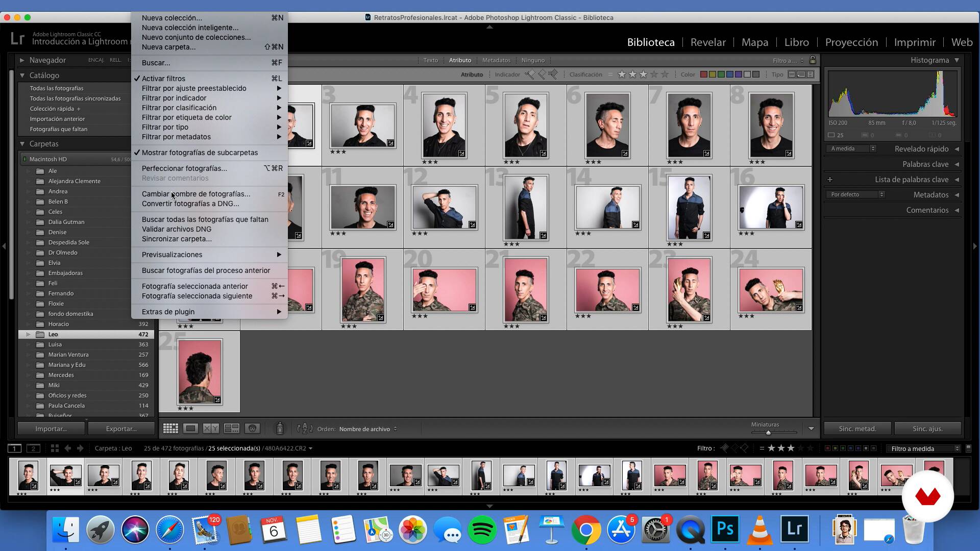980x551 pixels.
Task: Open Survey view
Action: [x=232, y=429]
